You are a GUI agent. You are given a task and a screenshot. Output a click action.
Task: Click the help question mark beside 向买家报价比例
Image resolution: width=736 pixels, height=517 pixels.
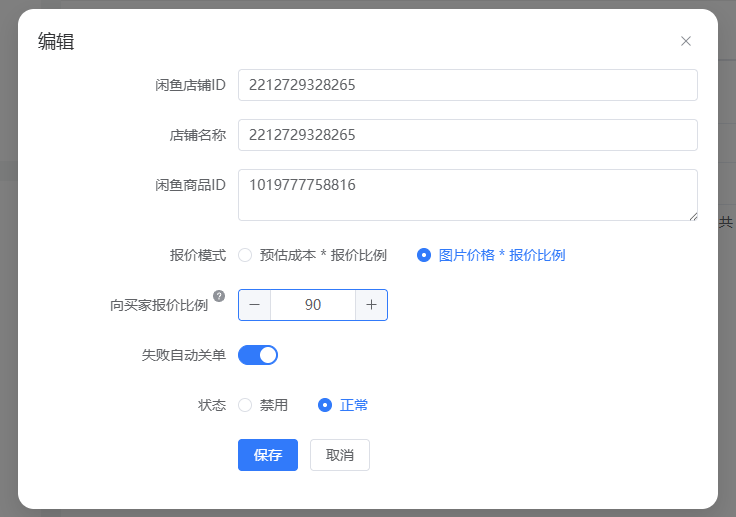point(219,296)
